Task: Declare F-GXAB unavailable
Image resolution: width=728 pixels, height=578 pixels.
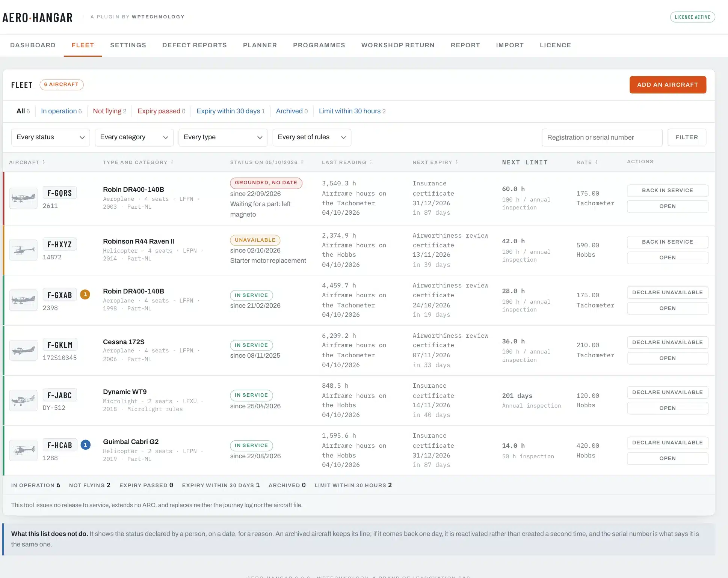Action: 668,292
